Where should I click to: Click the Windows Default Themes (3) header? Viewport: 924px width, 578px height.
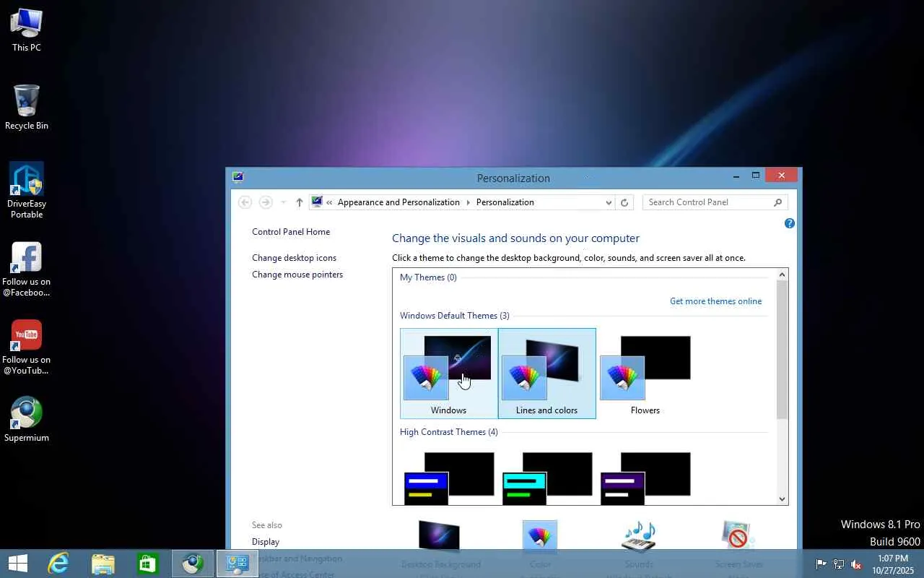click(x=455, y=316)
